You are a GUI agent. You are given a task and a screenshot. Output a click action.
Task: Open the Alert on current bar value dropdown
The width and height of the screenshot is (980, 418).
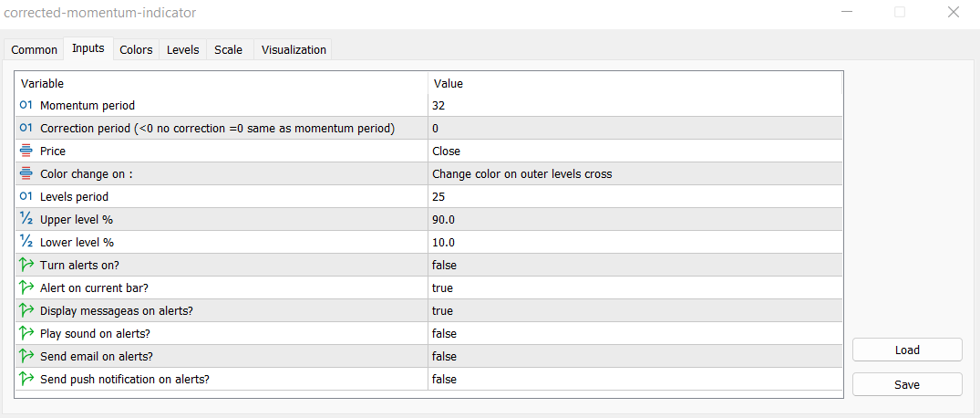pyautogui.click(x=634, y=288)
